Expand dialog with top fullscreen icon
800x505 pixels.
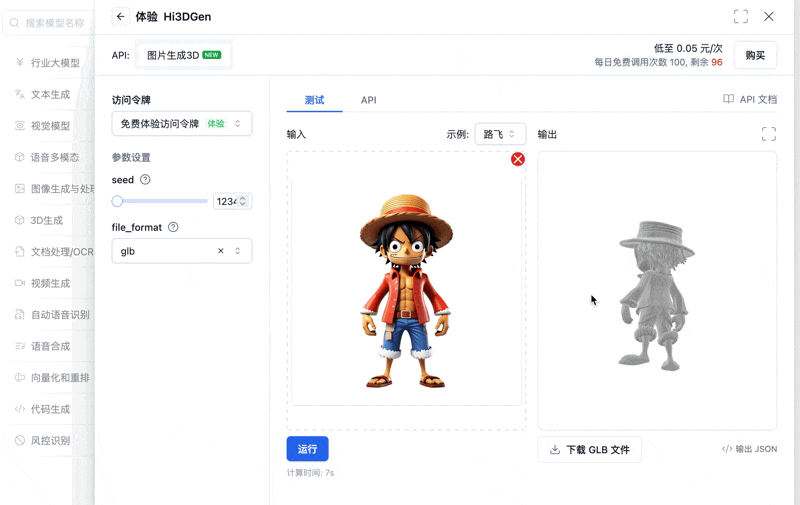click(x=741, y=16)
